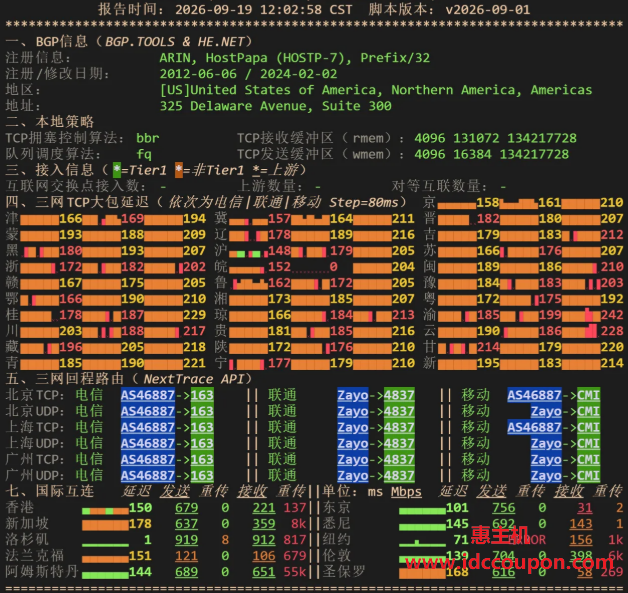This screenshot has height=593, width=628.
Task: Select 甘 row Telecom latency 214
Action: 487,347
